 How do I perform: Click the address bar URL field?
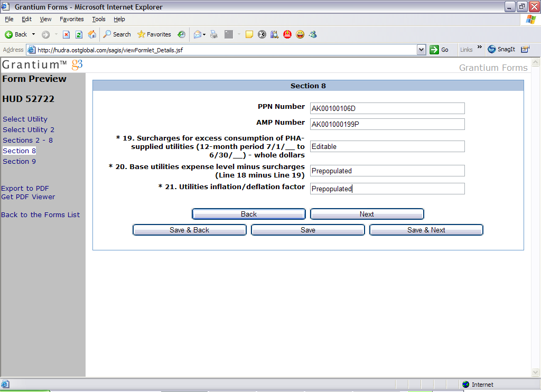226,50
